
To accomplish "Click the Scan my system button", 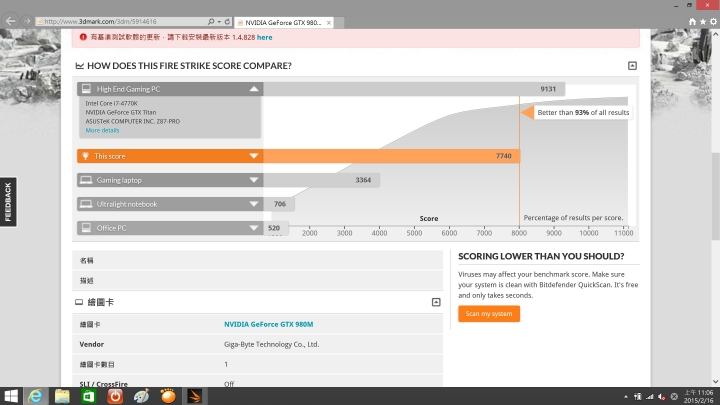I will click(489, 314).
